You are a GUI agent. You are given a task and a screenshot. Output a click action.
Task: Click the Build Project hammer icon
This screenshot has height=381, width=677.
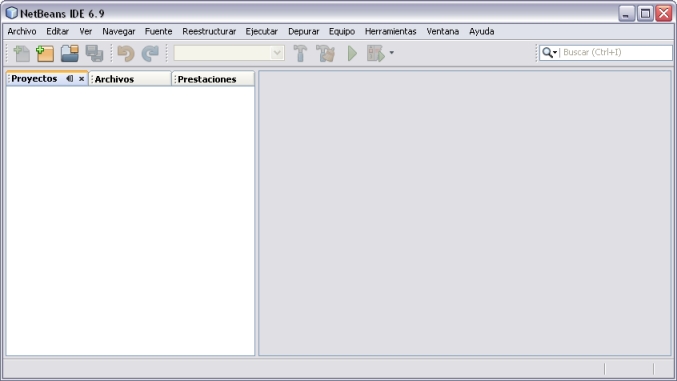point(301,53)
